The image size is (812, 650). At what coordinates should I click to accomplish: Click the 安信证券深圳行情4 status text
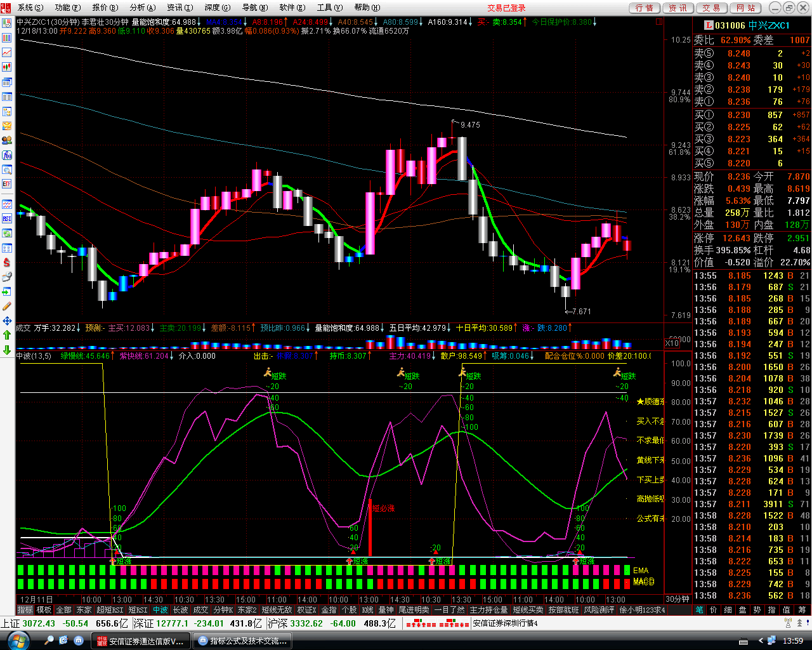(505, 623)
